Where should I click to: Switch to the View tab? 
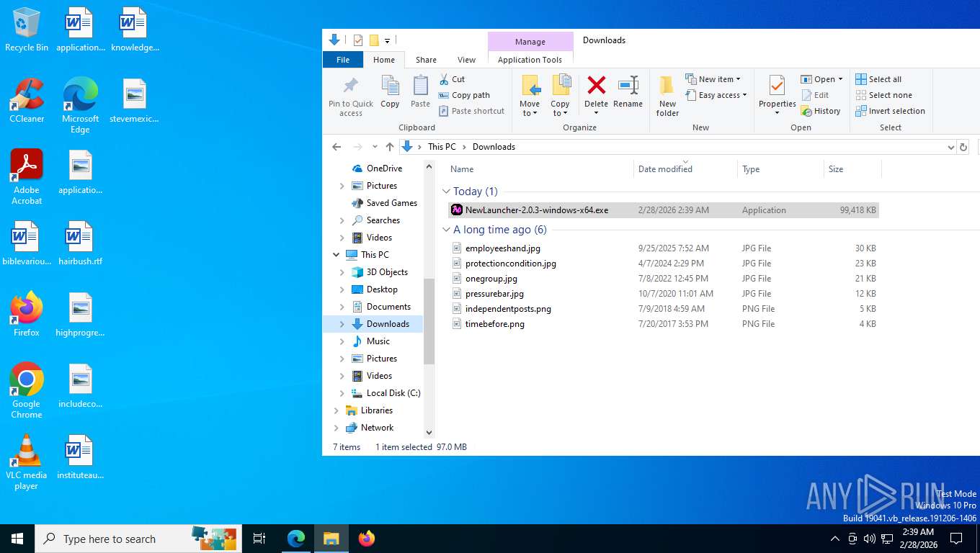tap(467, 60)
